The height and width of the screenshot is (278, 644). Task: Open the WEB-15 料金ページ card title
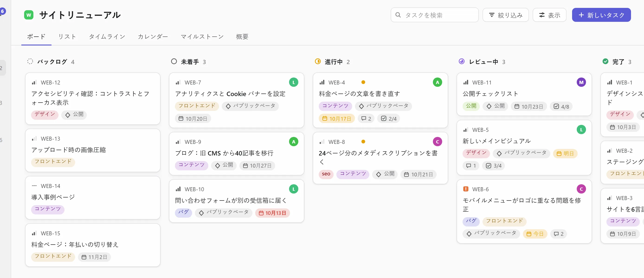[x=75, y=245]
